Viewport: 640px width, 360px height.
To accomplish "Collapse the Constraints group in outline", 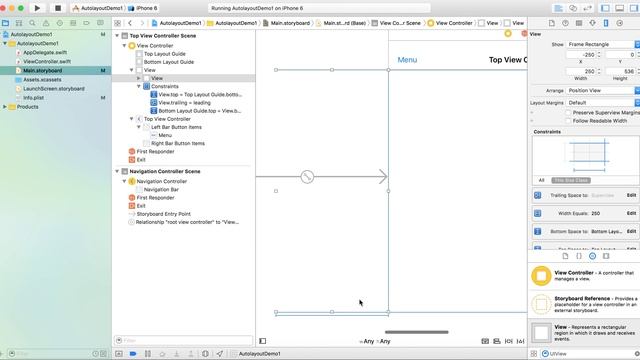I will [x=139, y=86].
